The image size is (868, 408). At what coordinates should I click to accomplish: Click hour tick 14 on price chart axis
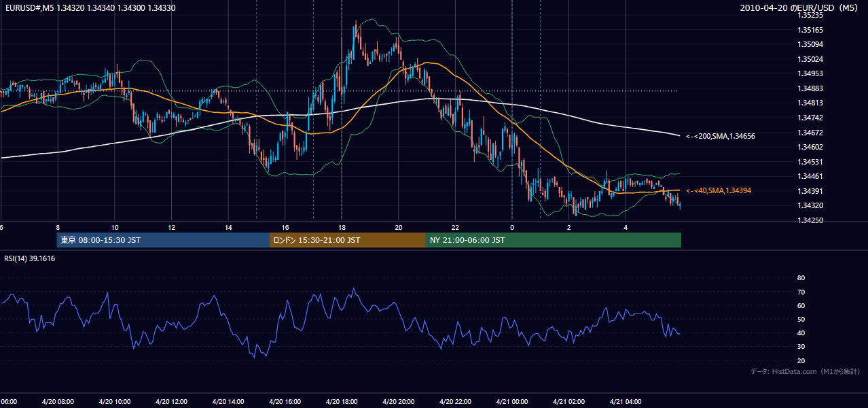(228, 227)
